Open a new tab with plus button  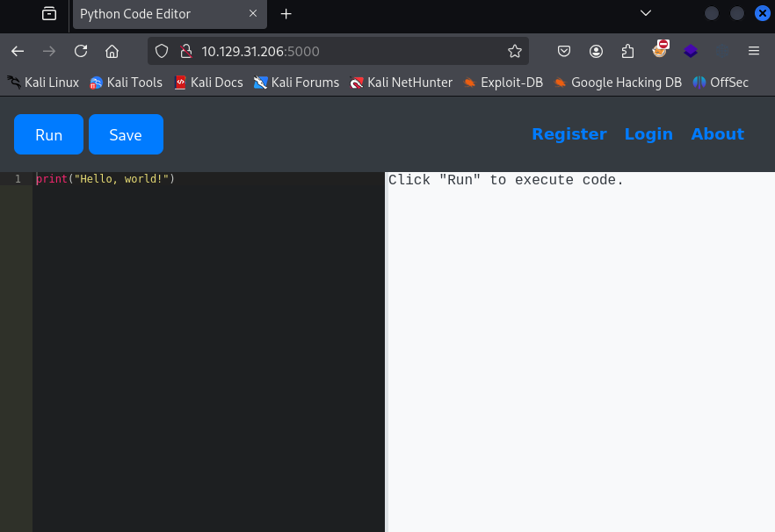pyautogui.click(x=286, y=14)
